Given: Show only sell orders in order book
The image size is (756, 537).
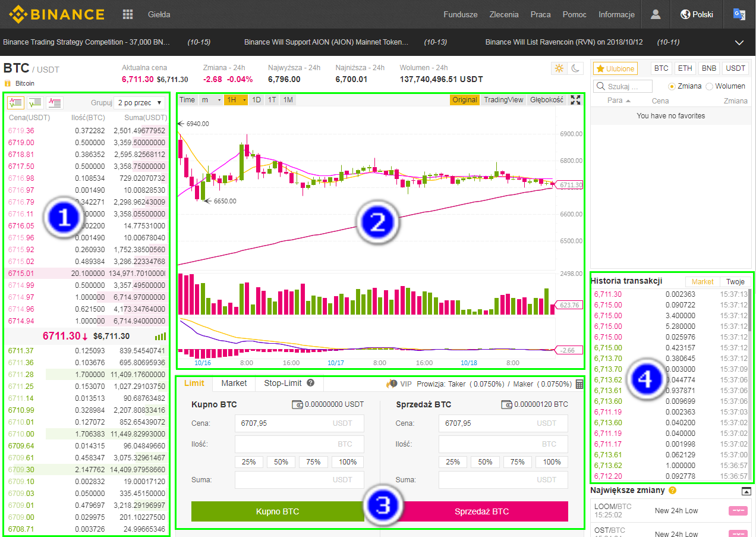Looking at the screenshot, I should 55,102.
